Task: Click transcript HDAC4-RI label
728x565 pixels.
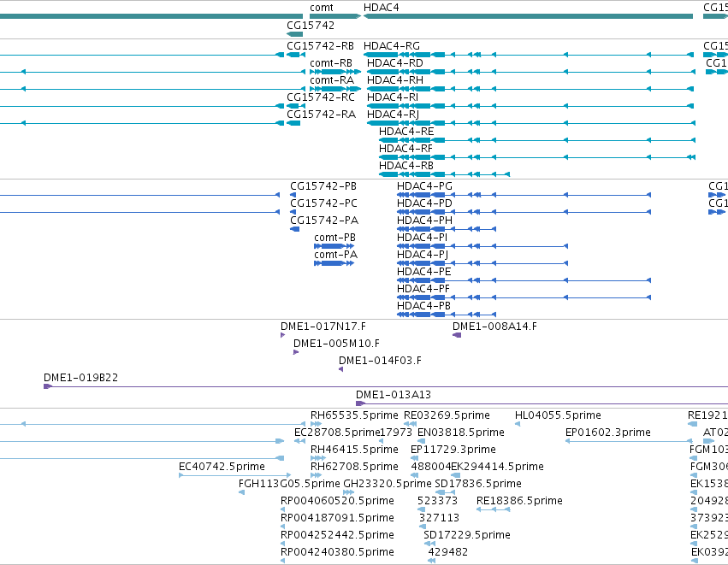Action: coord(393,97)
